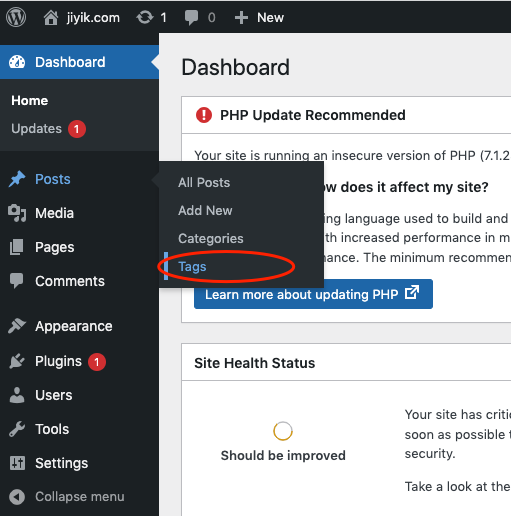This screenshot has height=516, width=511.
Task: Click the plus icon next to New
Action: click(241, 17)
